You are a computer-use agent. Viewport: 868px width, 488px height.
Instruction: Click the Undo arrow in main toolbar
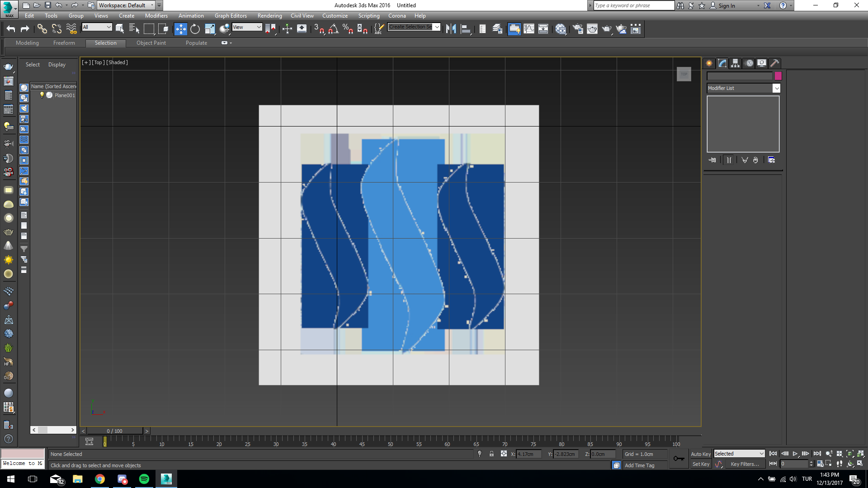coord(10,29)
